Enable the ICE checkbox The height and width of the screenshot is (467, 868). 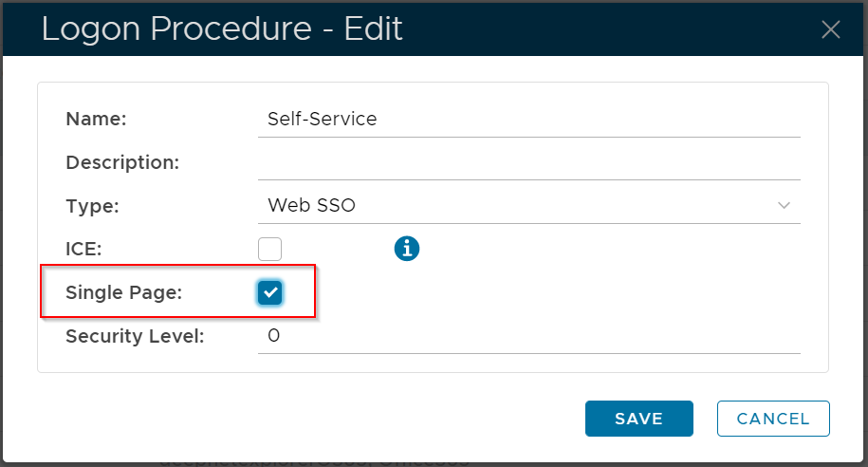pos(270,249)
